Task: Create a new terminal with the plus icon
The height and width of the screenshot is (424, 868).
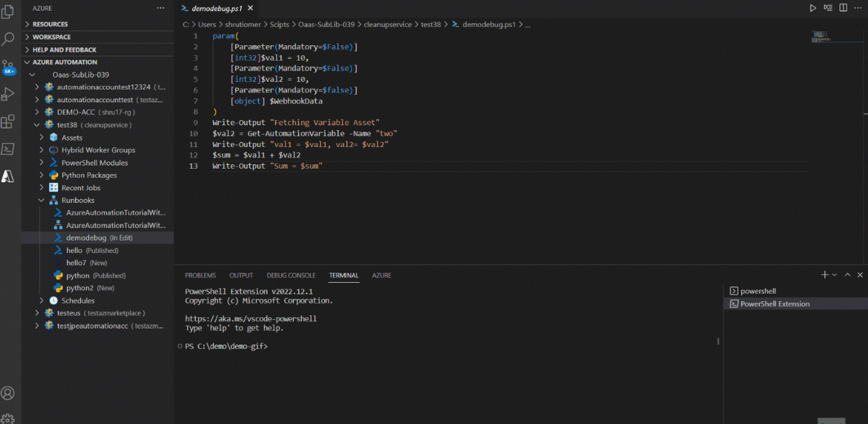Action: [824, 275]
